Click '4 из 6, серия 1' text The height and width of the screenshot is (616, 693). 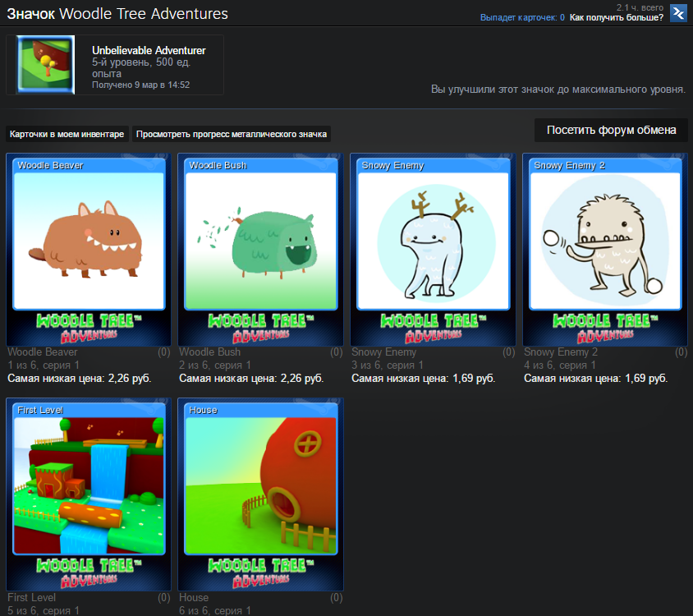click(559, 365)
